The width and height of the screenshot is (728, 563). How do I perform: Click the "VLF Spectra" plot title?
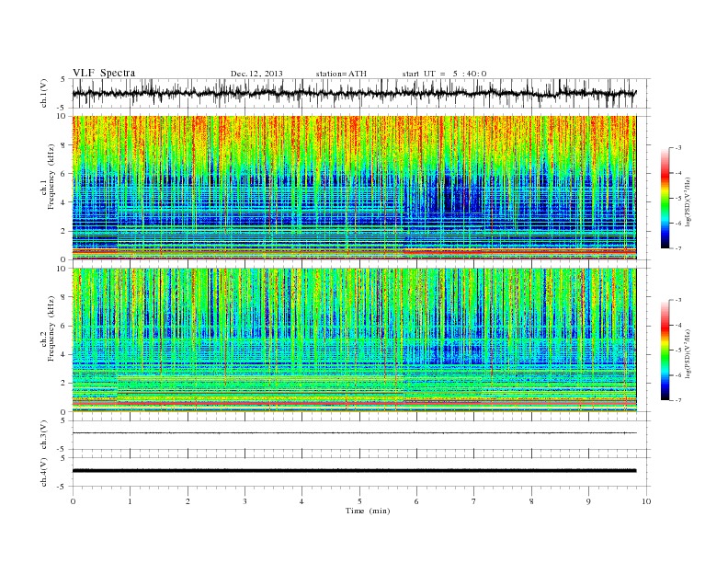click(104, 73)
